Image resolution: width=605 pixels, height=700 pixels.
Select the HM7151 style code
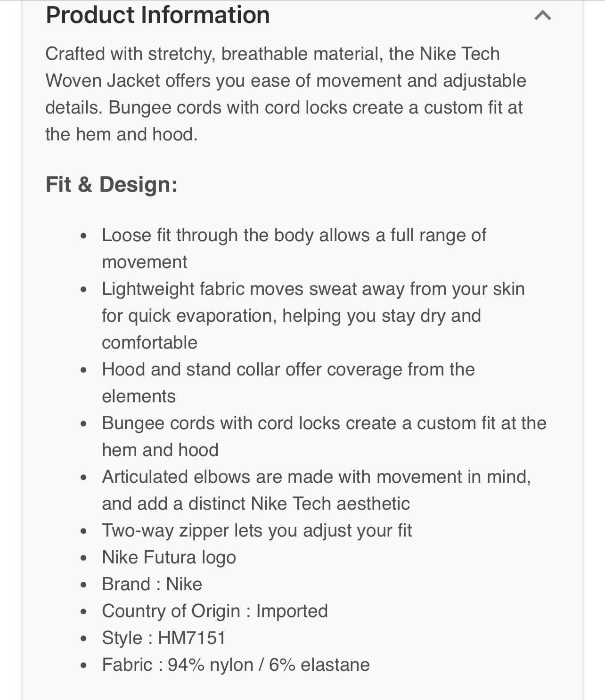click(x=192, y=638)
